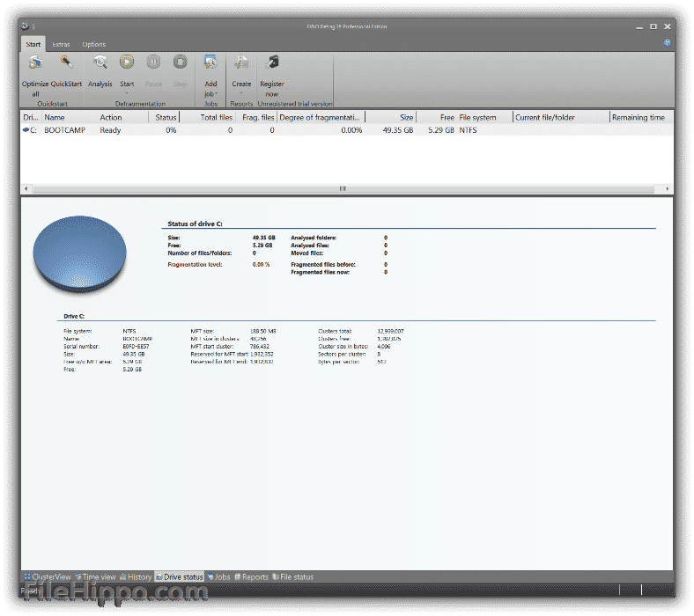The height and width of the screenshot is (616, 694).
Task: Run drive Analysis with magnifier icon
Action: click(100, 63)
